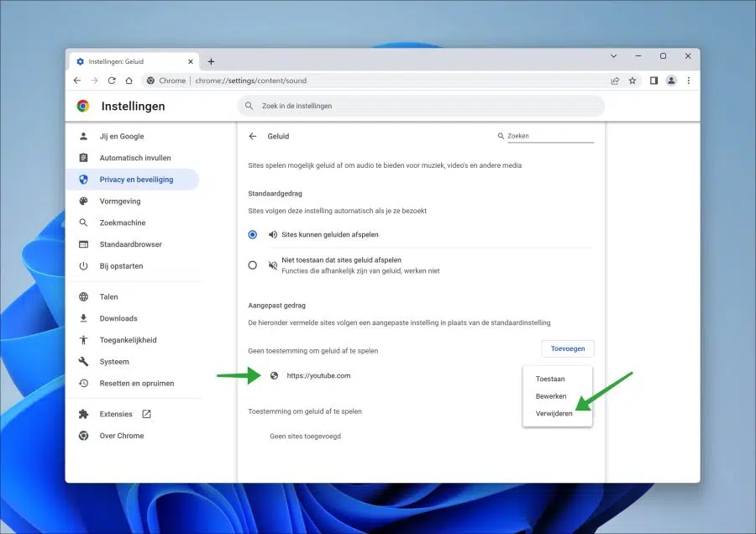This screenshot has width=756, height=534.
Task: Choose Toestaan in the context menu
Action: [558, 379]
